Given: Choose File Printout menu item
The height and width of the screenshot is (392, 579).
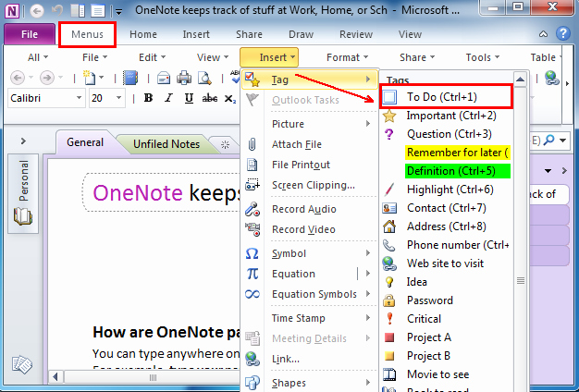Looking at the screenshot, I should point(310,165).
